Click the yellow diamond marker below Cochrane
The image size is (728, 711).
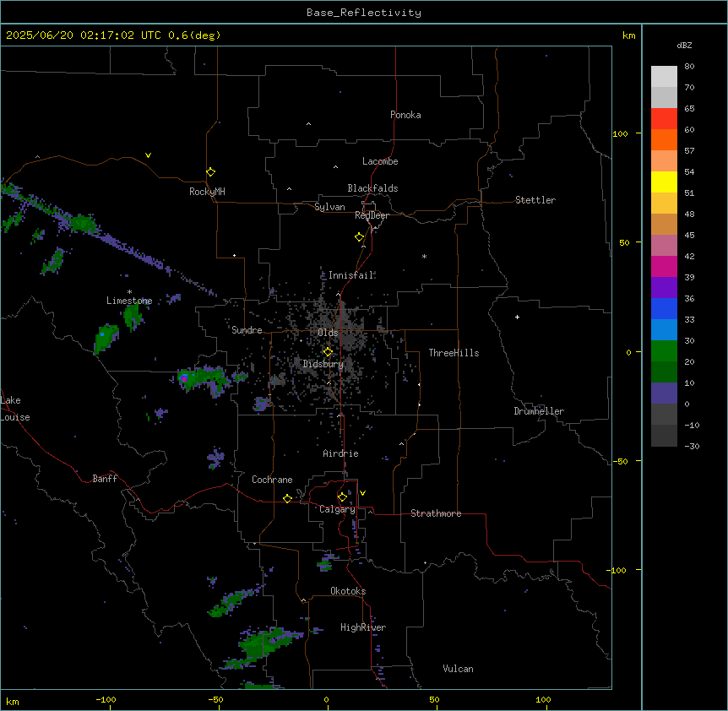point(287,498)
